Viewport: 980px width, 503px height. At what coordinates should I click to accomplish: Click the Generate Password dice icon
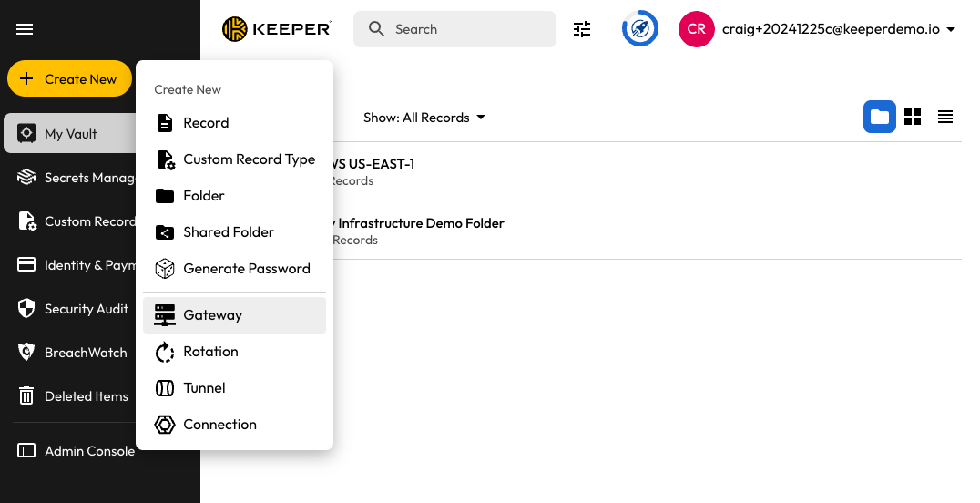pyautogui.click(x=165, y=269)
